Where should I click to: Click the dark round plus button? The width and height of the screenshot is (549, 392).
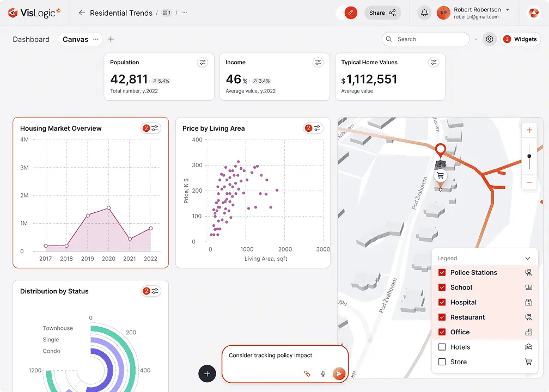click(x=207, y=373)
